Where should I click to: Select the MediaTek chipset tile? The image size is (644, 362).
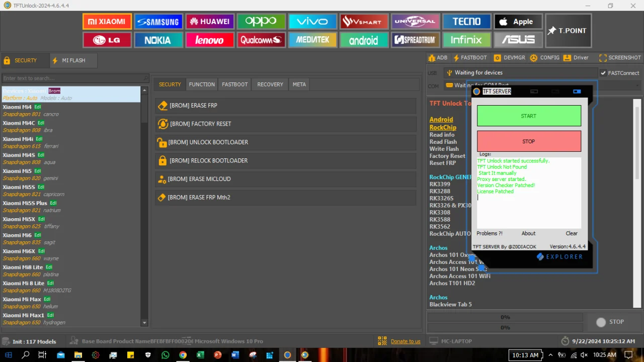click(312, 40)
